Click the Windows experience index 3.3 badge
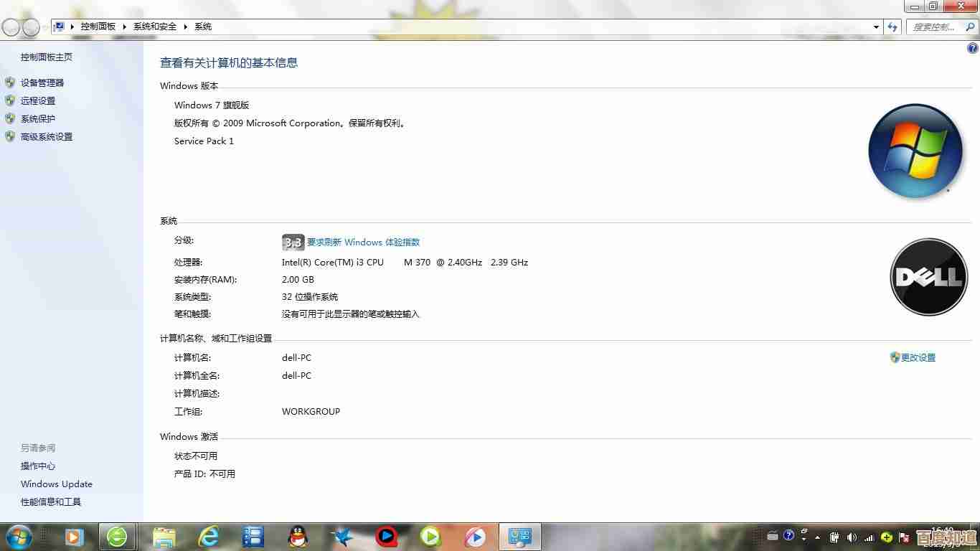Screen dimensions: 980x551 293,242
